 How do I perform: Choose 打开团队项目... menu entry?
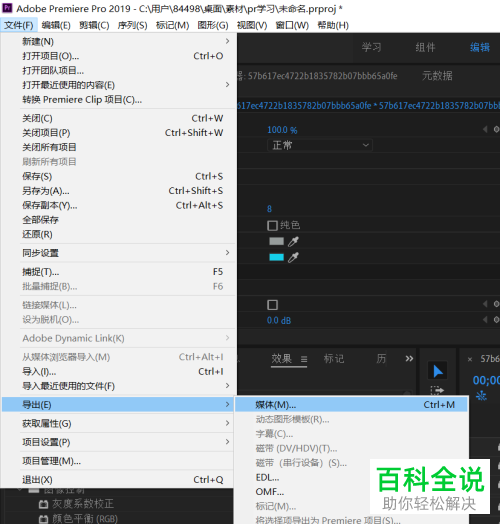(x=118, y=71)
